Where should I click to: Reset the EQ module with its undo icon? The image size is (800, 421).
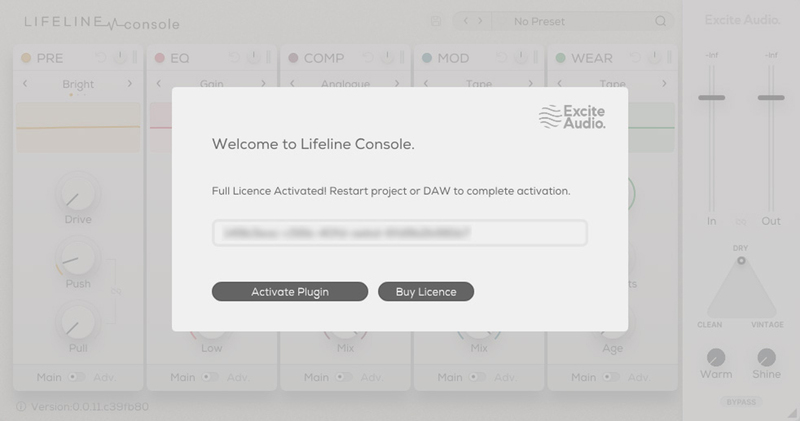click(x=234, y=57)
